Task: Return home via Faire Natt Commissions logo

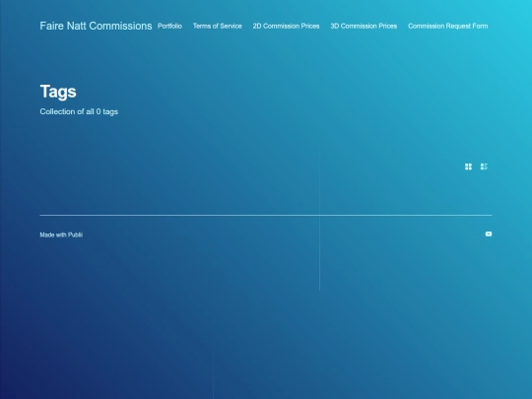Action: tap(96, 26)
